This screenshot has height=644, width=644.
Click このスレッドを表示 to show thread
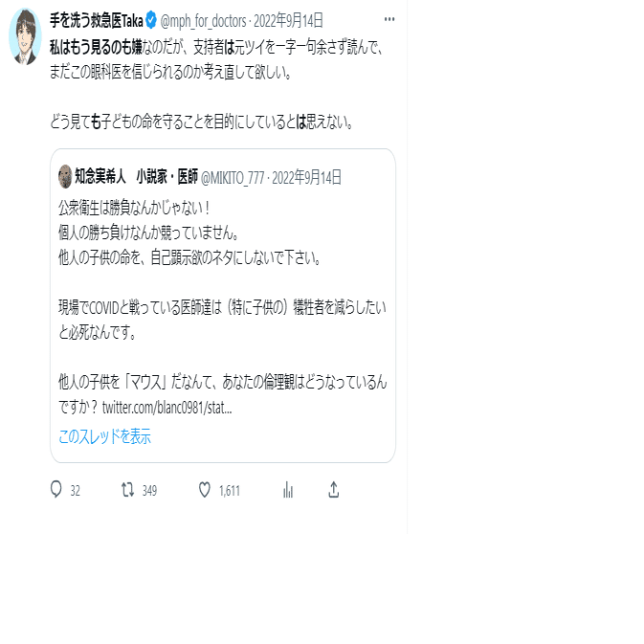coord(104,436)
